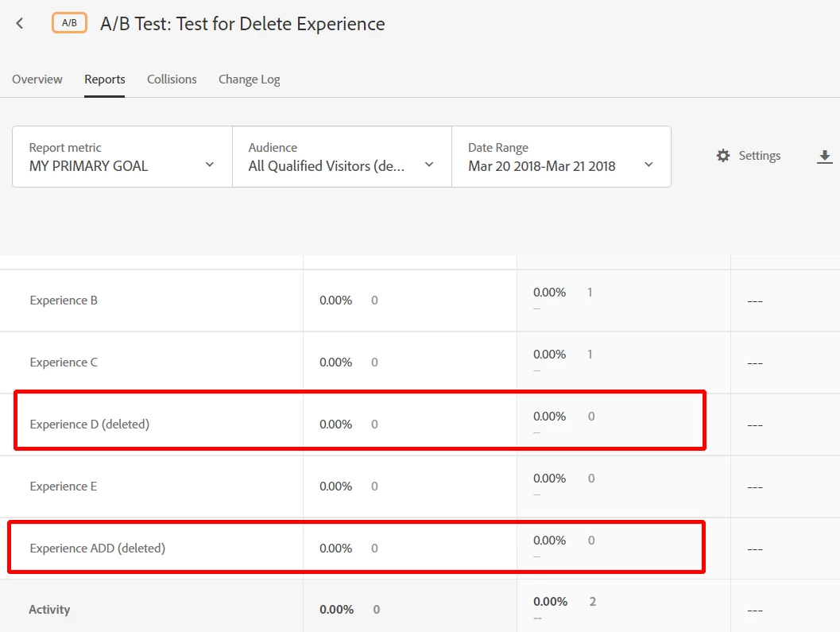Viewport: 840px width, 632px height.
Task: Click the Settings label
Action: click(759, 156)
